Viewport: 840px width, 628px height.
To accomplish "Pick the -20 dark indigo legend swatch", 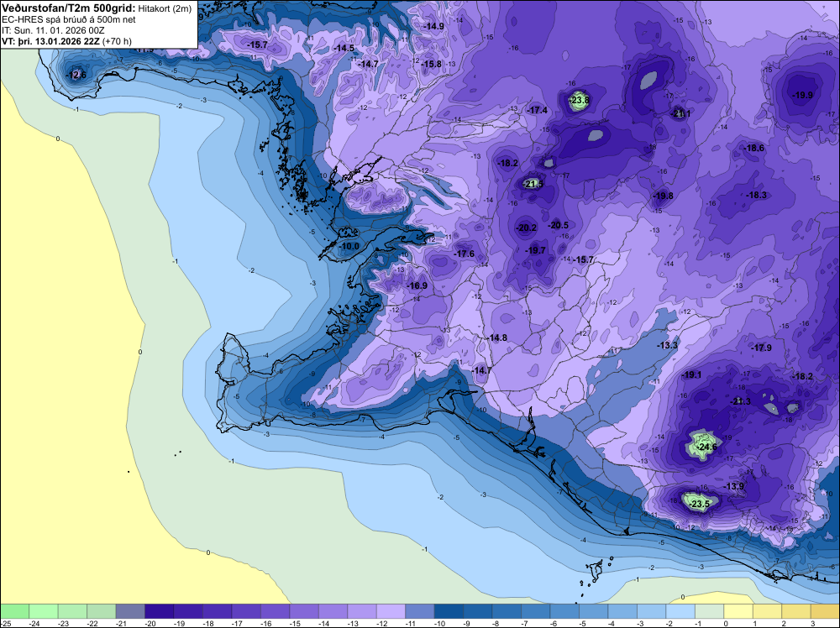I will (159, 611).
